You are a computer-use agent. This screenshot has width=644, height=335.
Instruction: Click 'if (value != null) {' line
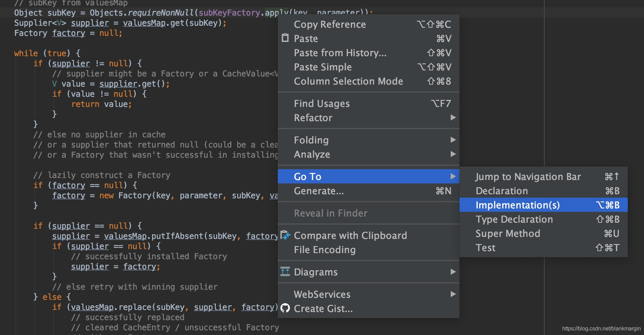(x=99, y=94)
